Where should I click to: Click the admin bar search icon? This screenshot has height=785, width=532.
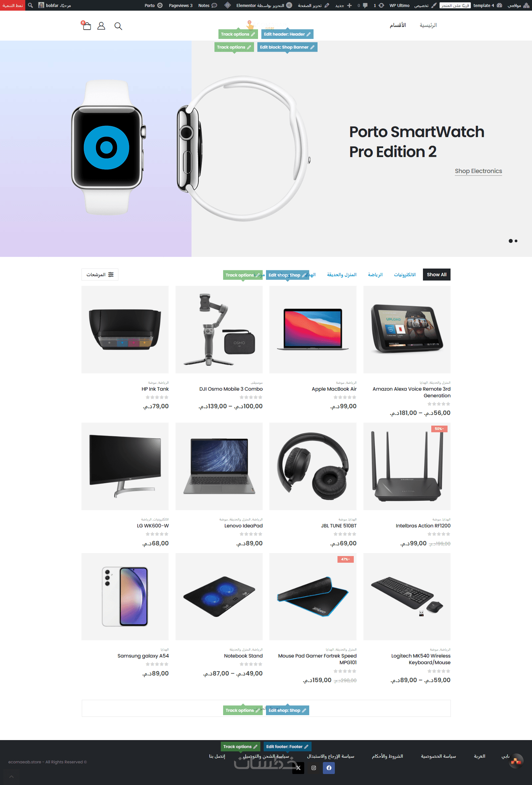(30, 5)
